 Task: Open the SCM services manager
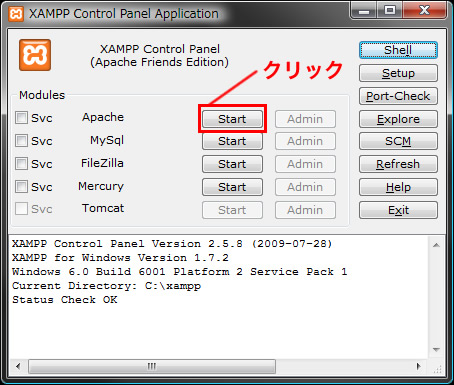click(x=398, y=141)
